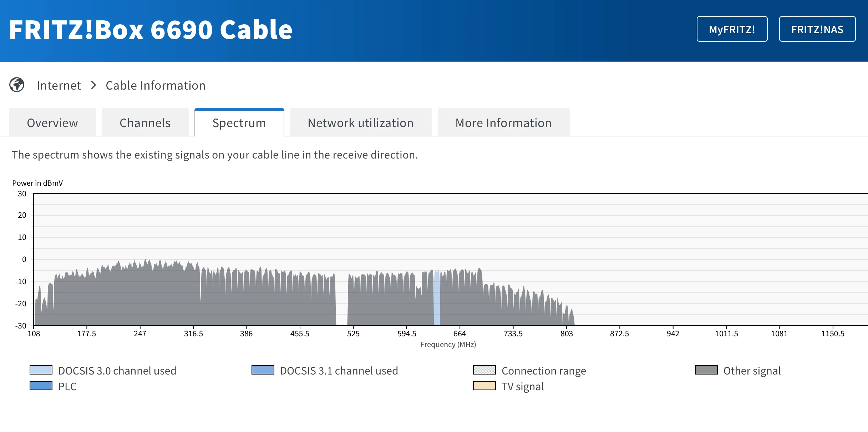868x432 pixels.
Task: Click the Connection range legend swatch
Action: [x=484, y=370]
